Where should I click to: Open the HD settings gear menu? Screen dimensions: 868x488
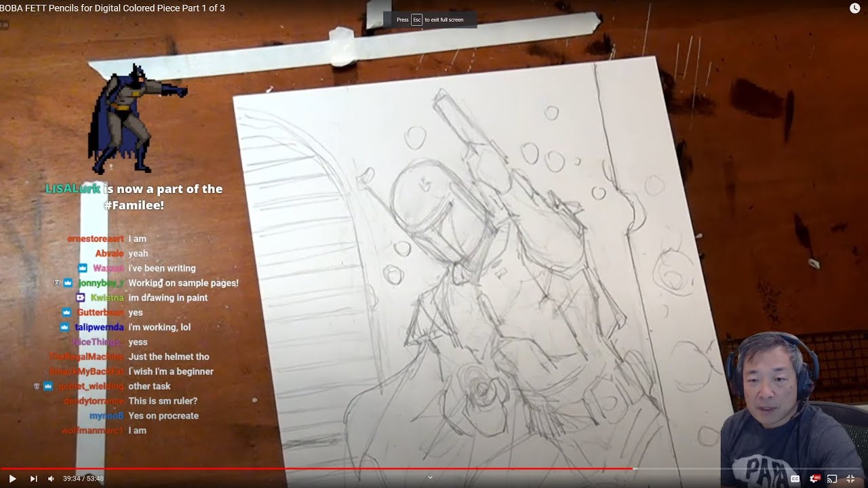coord(814,479)
